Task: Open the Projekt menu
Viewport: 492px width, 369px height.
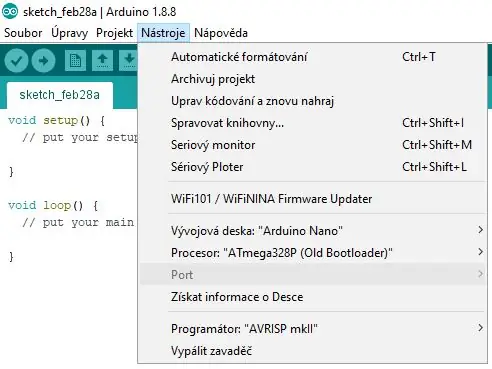Action: pos(114,33)
